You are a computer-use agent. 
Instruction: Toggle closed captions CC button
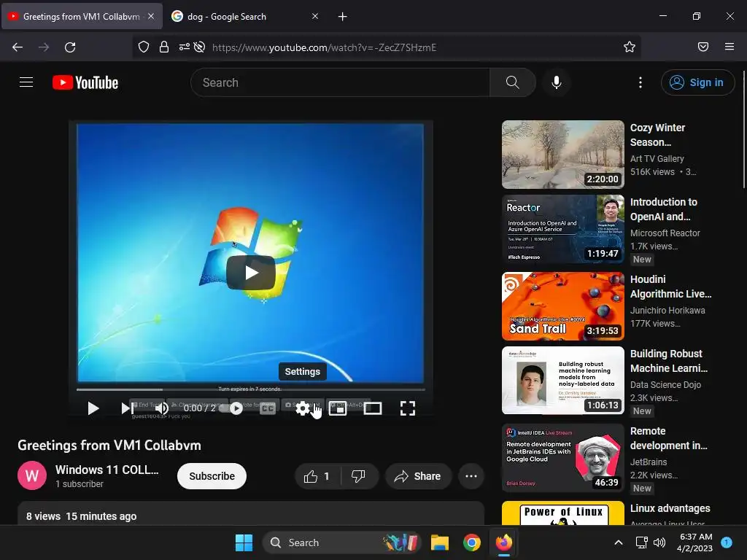[268, 408]
